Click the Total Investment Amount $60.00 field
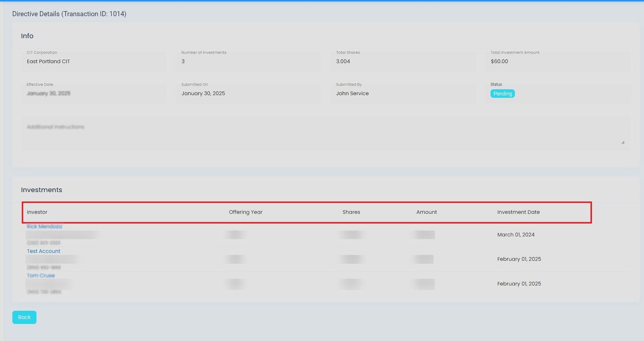644x341 pixels. (x=558, y=61)
